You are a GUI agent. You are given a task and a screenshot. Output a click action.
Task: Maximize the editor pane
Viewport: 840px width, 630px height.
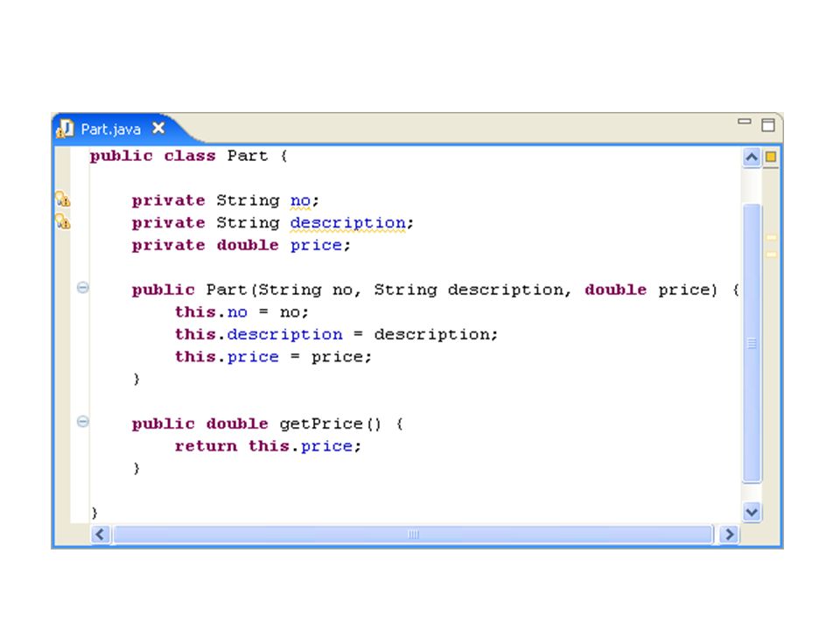pos(768,125)
